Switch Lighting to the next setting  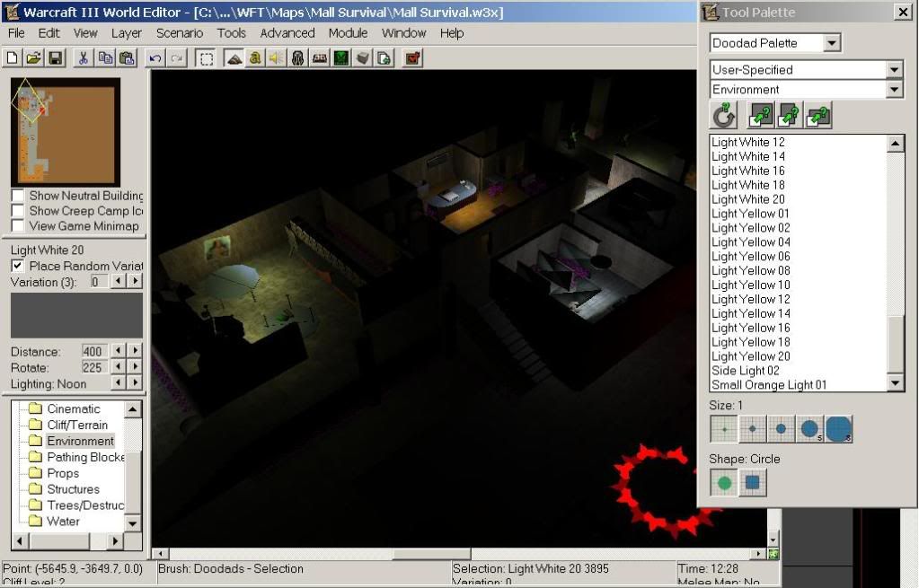click(135, 383)
